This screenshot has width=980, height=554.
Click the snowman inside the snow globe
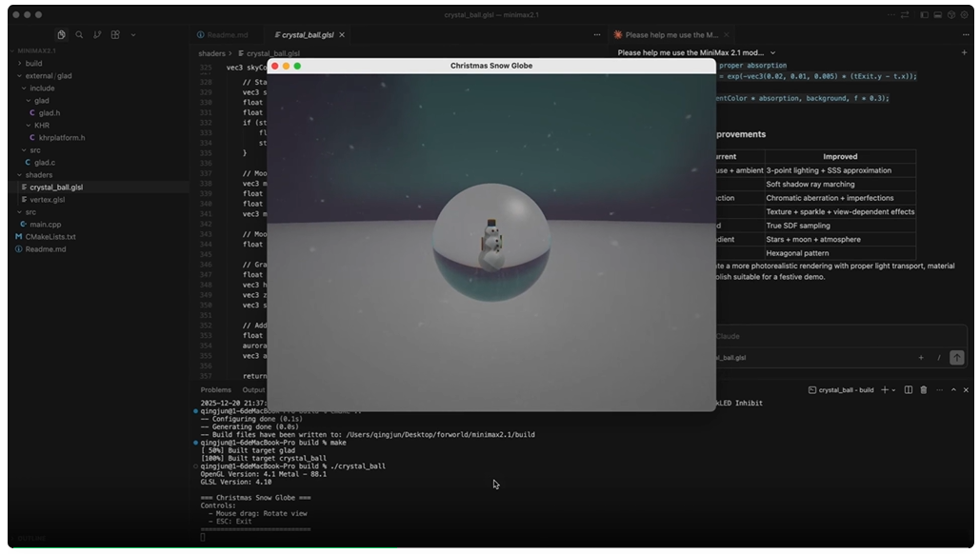(x=491, y=244)
